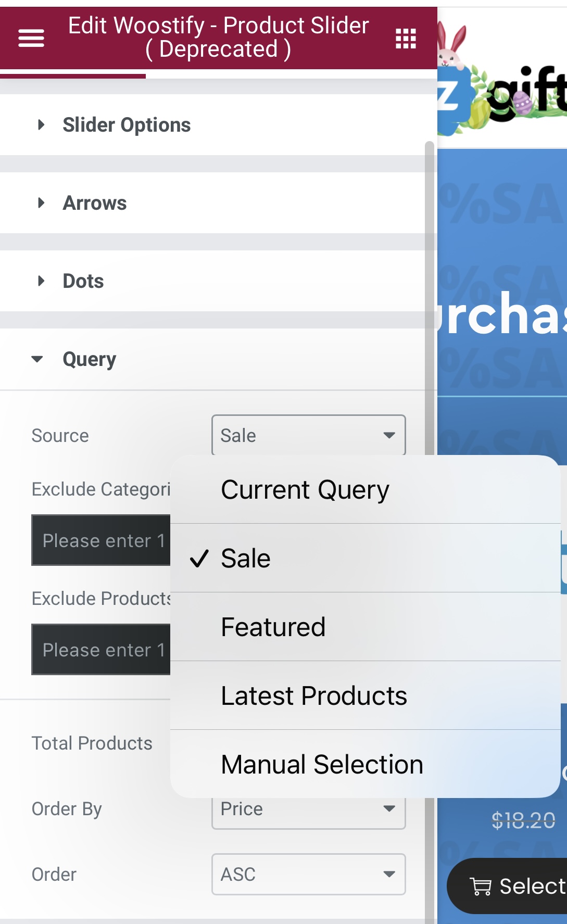Open the hamburger menu icon
The height and width of the screenshot is (924, 567).
point(31,38)
